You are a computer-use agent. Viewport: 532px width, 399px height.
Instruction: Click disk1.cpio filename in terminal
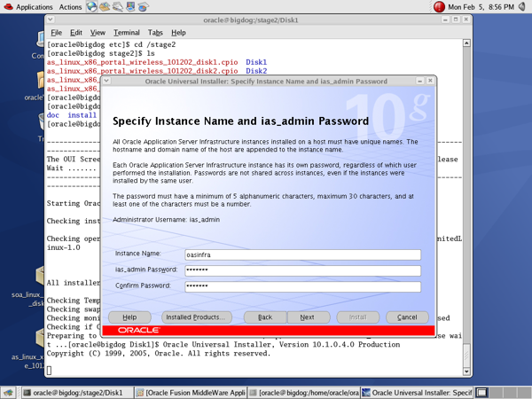pos(143,62)
